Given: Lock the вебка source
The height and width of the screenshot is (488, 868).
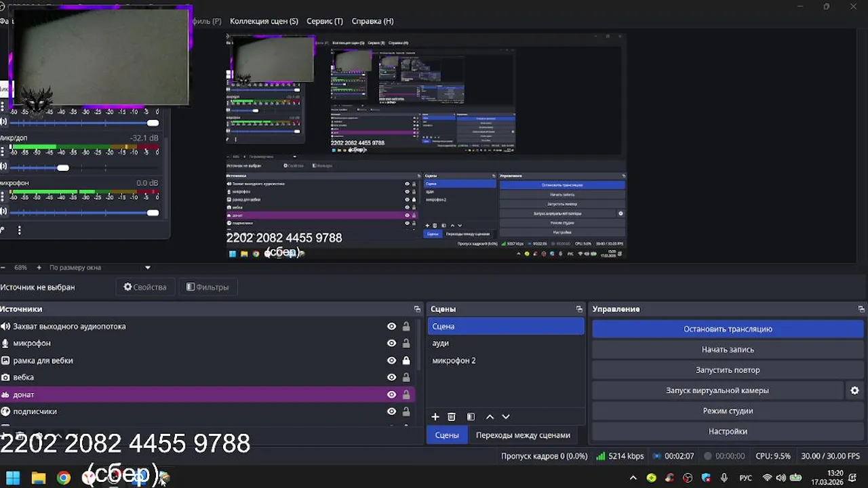Looking at the screenshot, I should [406, 378].
